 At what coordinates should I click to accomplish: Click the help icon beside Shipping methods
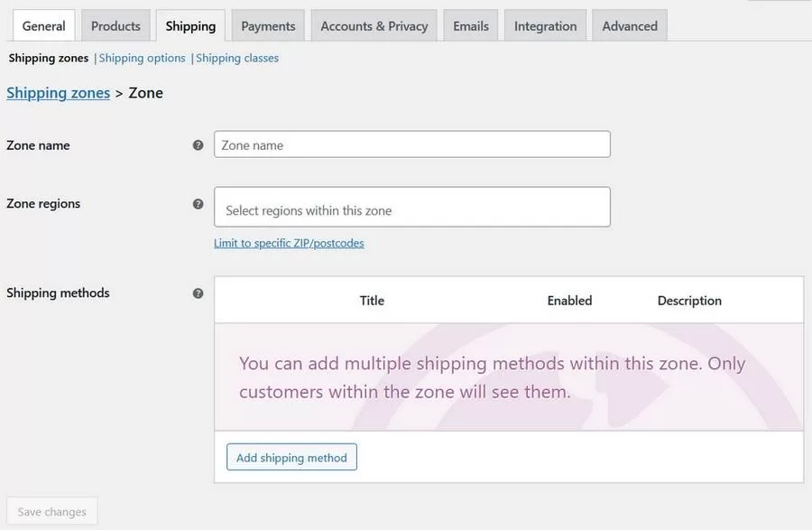tap(198, 293)
